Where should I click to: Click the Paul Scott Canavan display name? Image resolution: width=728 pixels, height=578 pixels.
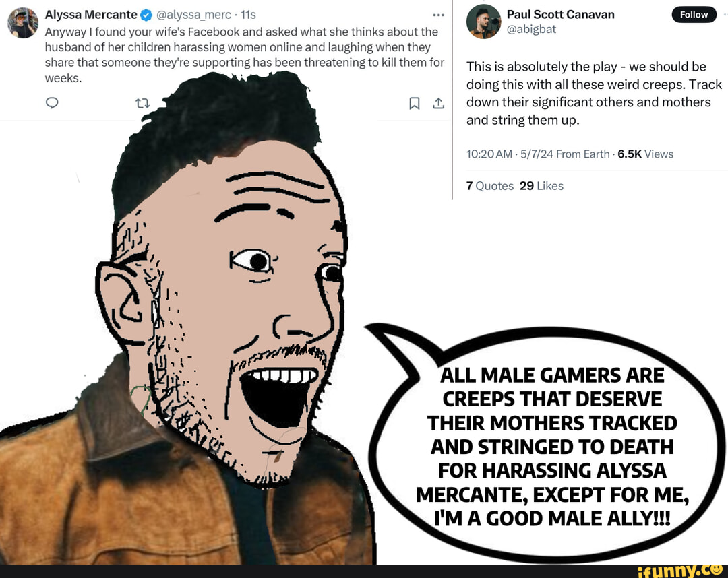(560, 14)
